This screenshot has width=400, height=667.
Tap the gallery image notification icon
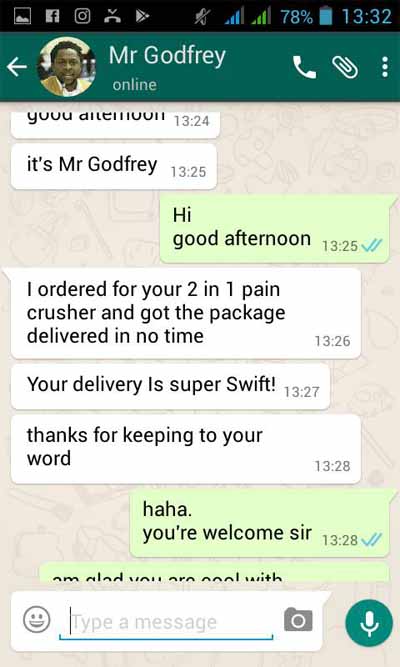[23, 16]
